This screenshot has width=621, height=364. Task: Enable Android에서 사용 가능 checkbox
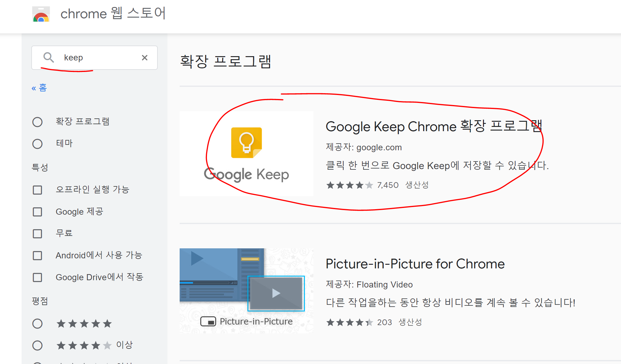(x=37, y=256)
